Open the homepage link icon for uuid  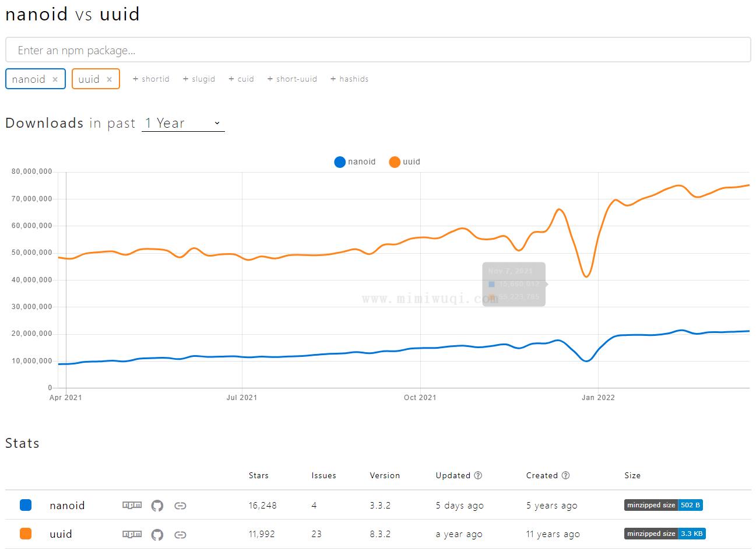point(180,534)
